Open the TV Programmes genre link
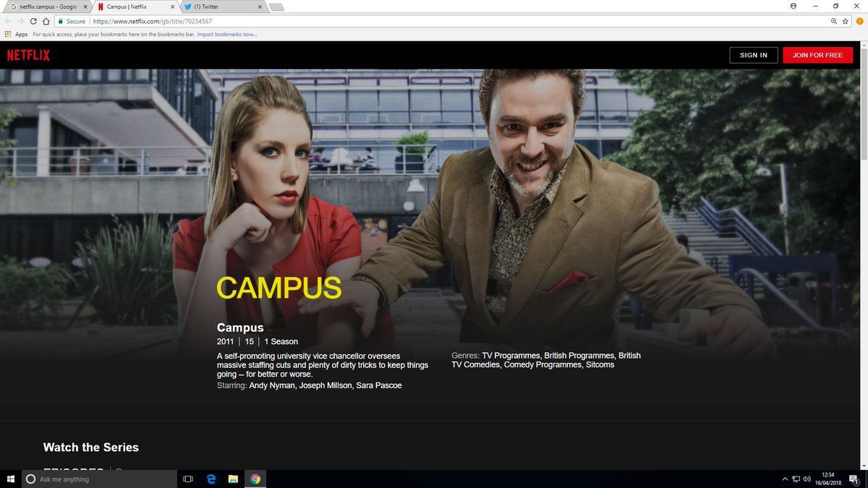The image size is (868, 488). pyautogui.click(x=511, y=356)
